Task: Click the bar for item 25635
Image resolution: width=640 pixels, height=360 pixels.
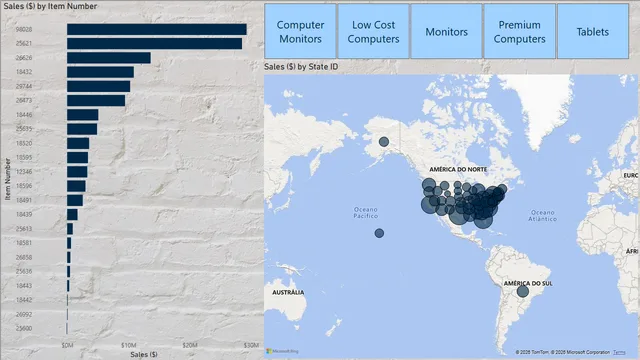Action: 82,129
